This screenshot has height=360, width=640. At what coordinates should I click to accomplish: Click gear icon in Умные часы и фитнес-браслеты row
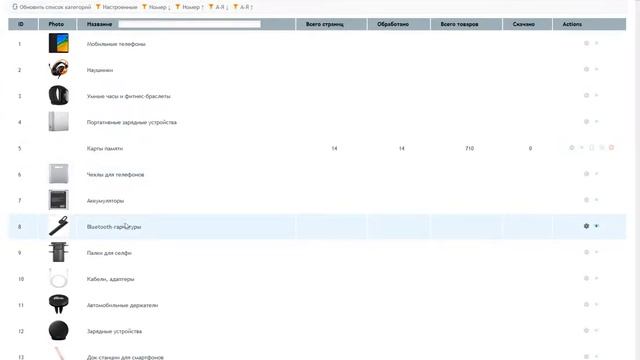coord(587,96)
